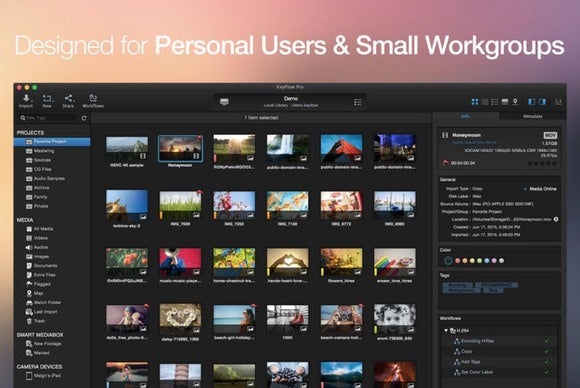Apply the yellow color label
The height and width of the screenshot is (388, 580).
click(472, 261)
